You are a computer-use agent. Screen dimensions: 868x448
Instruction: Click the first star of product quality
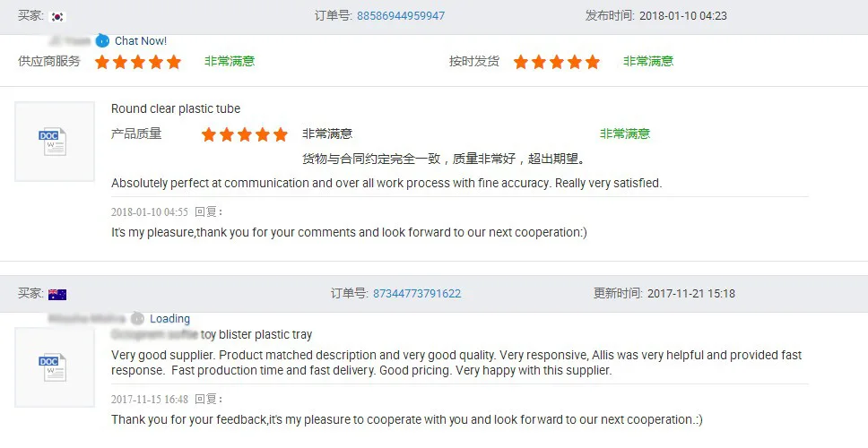click(209, 134)
